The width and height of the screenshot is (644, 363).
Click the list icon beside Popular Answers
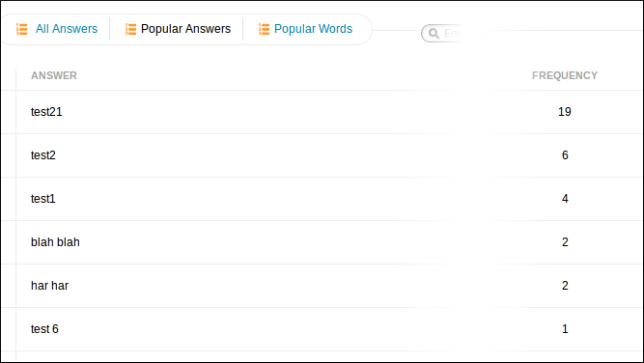point(130,29)
